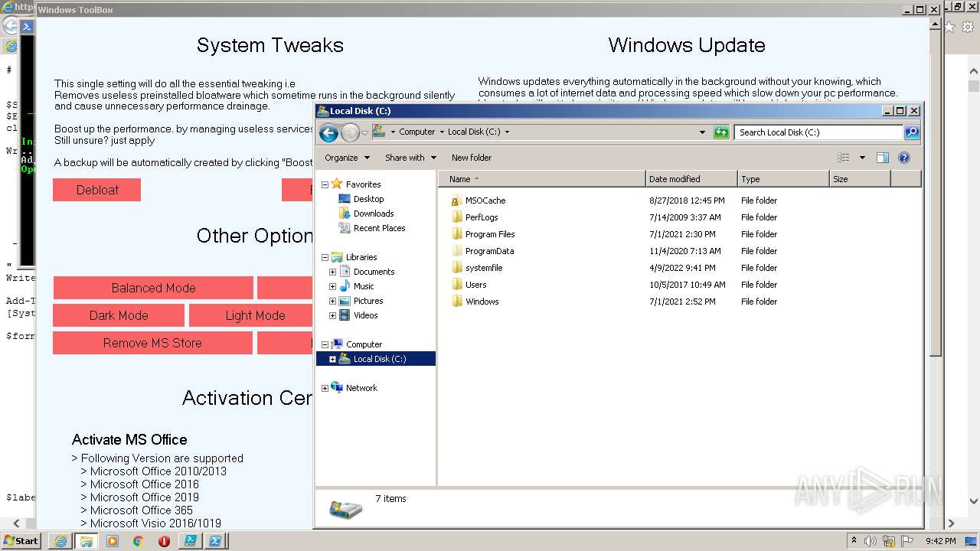The width and height of the screenshot is (980, 551).
Task: Expand the Computer breadcrumb arrow
Action: (442, 132)
